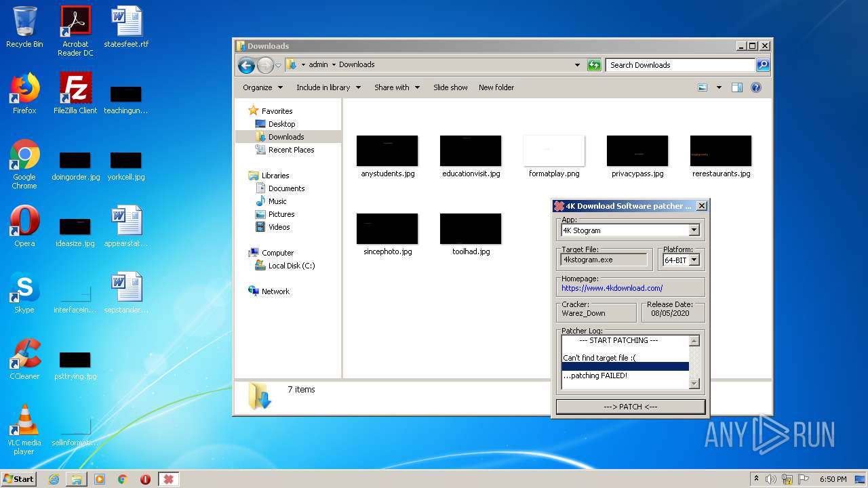Open Videos library
This screenshot has width=868, height=488.
(x=279, y=227)
